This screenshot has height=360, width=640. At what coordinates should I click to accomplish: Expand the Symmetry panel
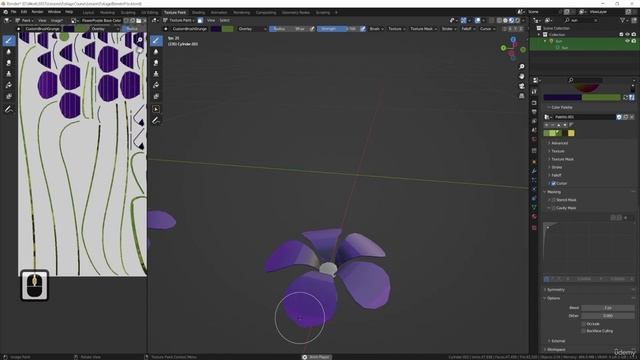(x=555, y=290)
